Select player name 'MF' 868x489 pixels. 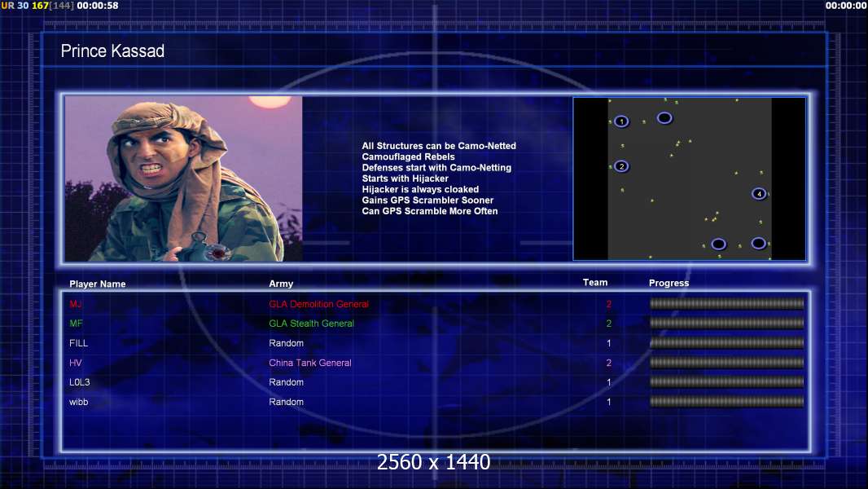pos(76,324)
